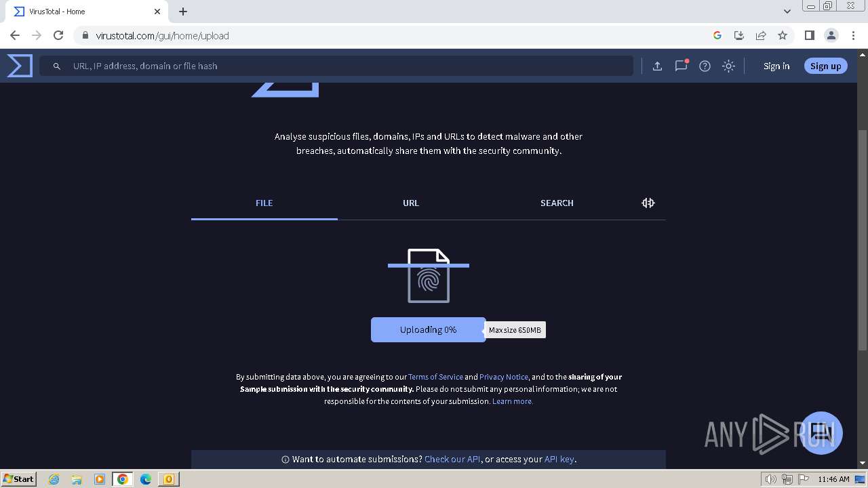Open the Learn more link
This screenshot has width=868, height=488.
pos(512,401)
